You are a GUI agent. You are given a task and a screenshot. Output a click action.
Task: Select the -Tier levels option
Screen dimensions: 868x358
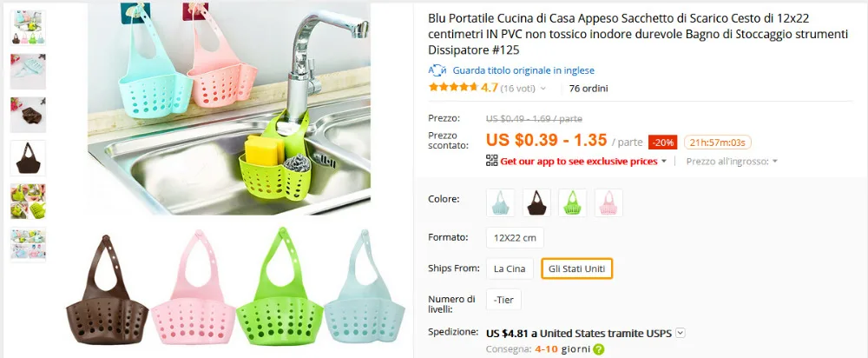click(503, 300)
